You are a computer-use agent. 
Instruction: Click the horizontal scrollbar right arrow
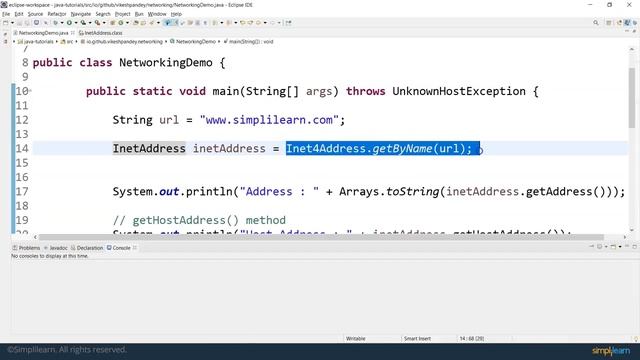(x=624, y=237)
